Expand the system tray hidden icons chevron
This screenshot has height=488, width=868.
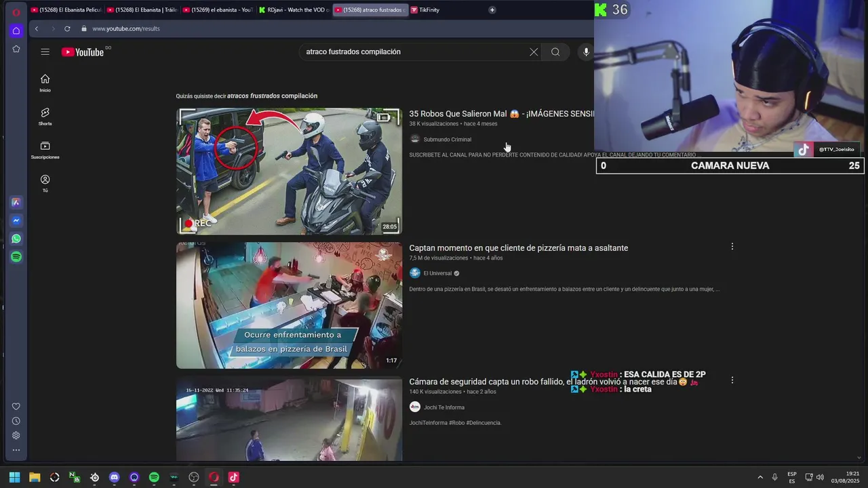pos(760,477)
